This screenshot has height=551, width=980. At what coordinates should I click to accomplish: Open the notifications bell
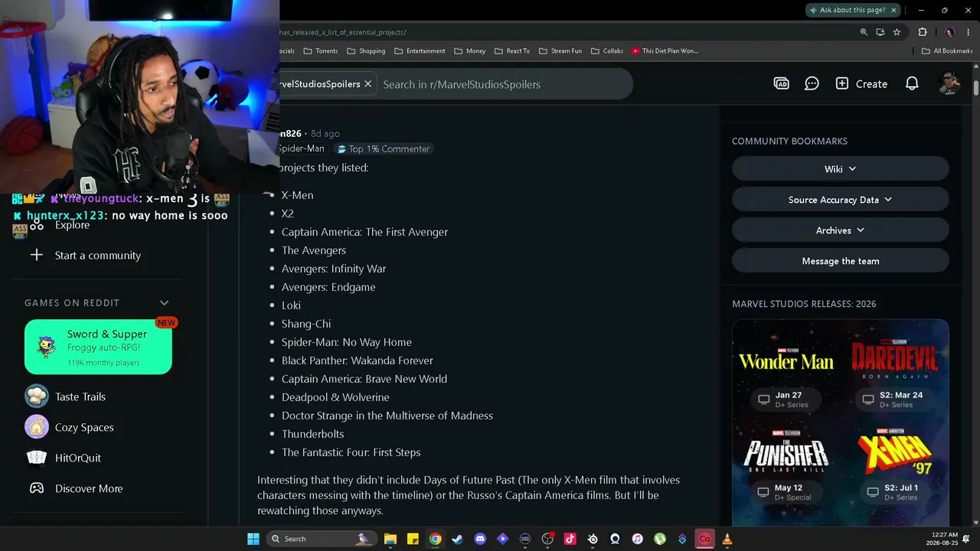pyautogui.click(x=912, y=84)
